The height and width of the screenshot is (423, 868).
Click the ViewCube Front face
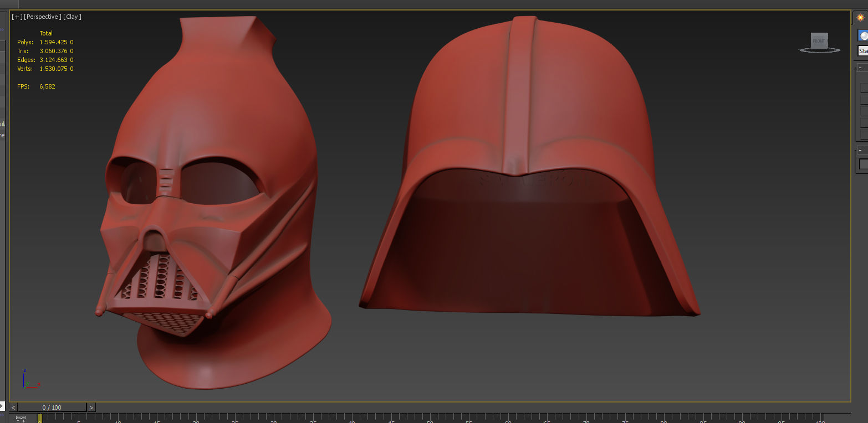pyautogui.click(x=819, y=40)
